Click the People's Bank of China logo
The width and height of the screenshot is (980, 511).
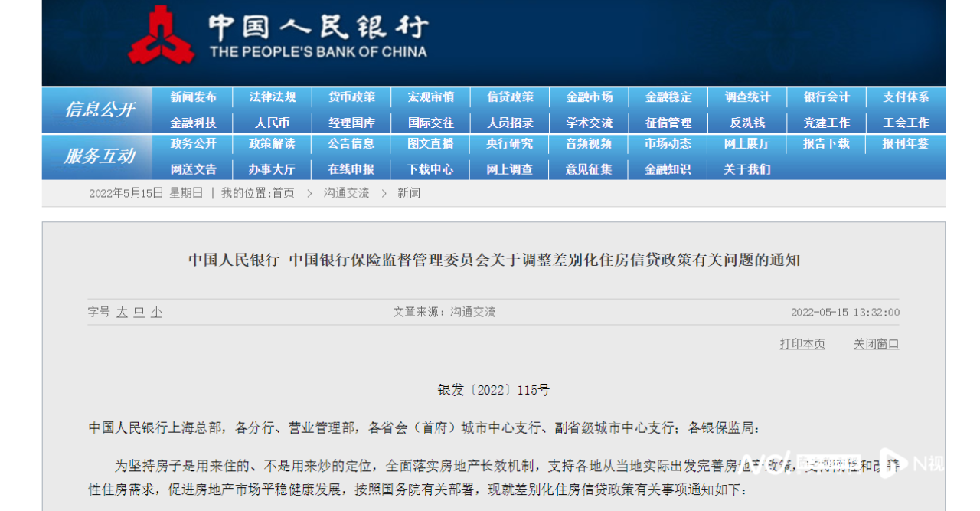tap(277, 34)
